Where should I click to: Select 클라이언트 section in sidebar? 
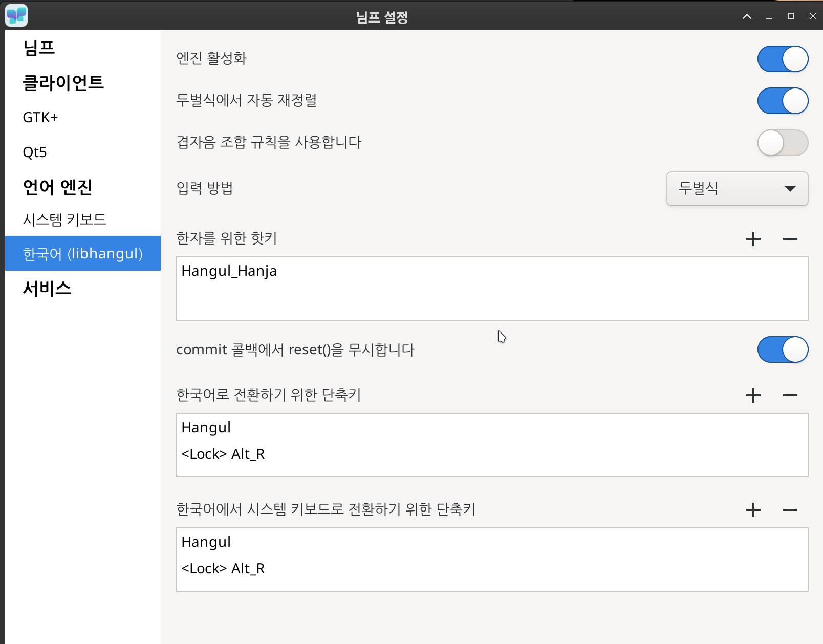pos(83,82)
